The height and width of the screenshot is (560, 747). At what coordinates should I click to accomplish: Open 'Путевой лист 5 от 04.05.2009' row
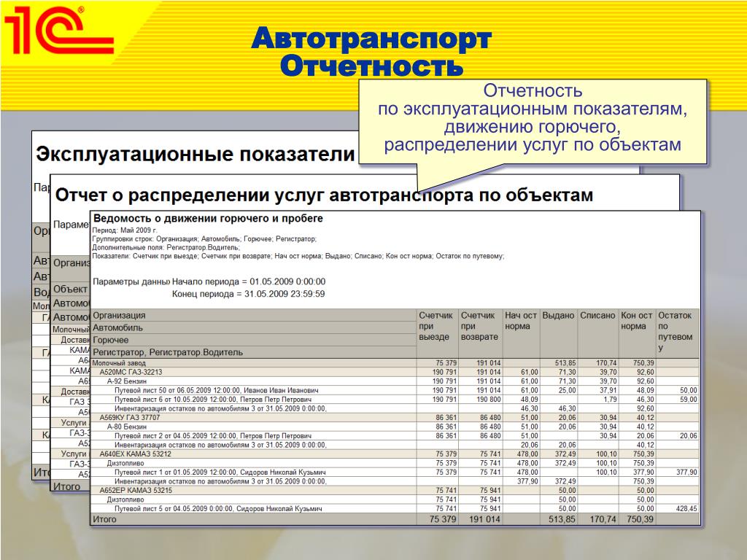395,508
